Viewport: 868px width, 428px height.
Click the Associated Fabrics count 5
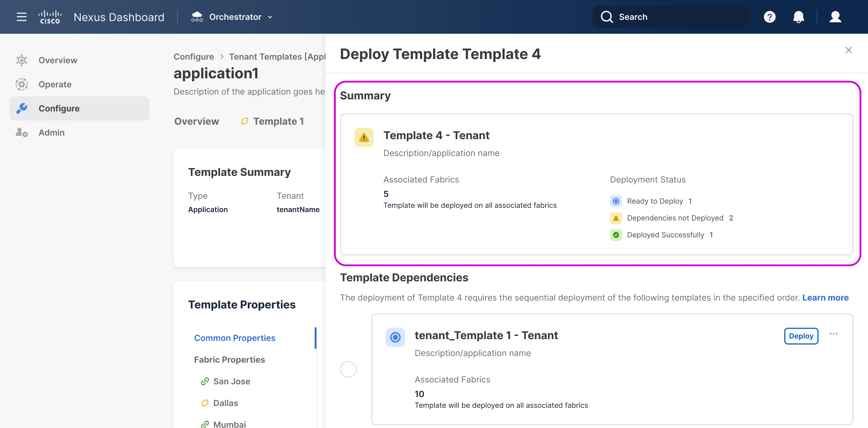pyautogui.click(x=386, y=194)
